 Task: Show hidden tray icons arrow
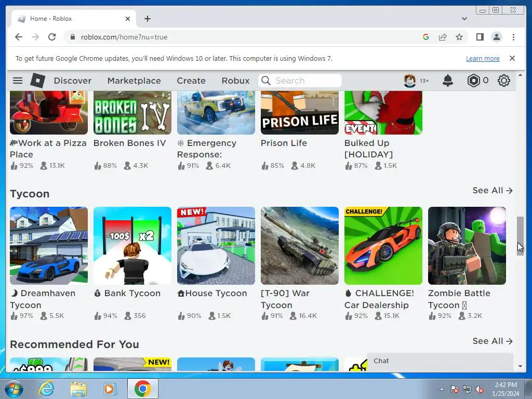442,389
